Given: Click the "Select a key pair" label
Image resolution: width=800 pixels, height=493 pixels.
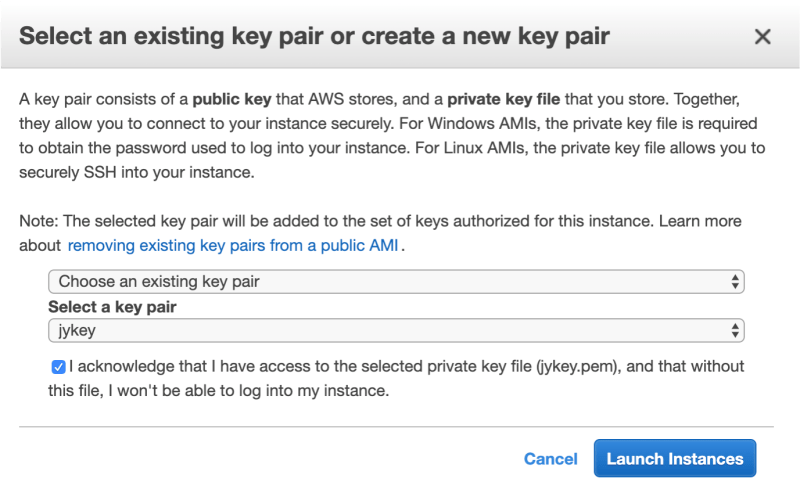Looking at the screenshot, I should 114,306.
